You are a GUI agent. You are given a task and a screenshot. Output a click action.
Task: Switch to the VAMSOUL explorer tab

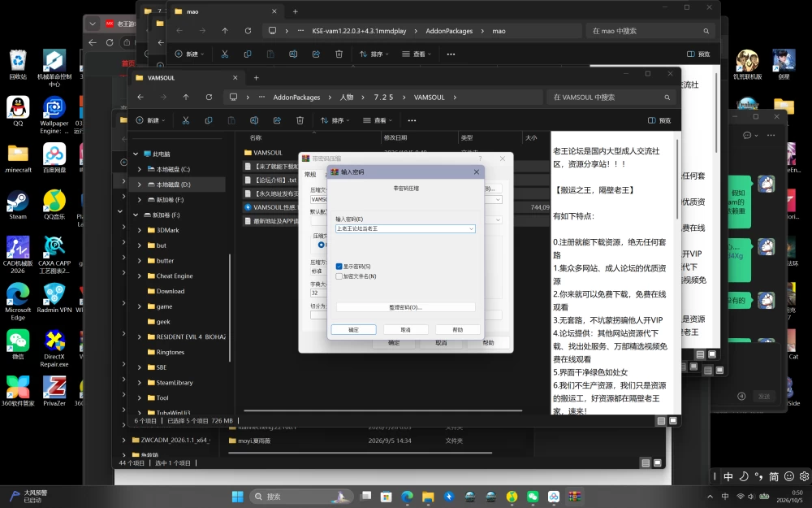tap(187, 78)
